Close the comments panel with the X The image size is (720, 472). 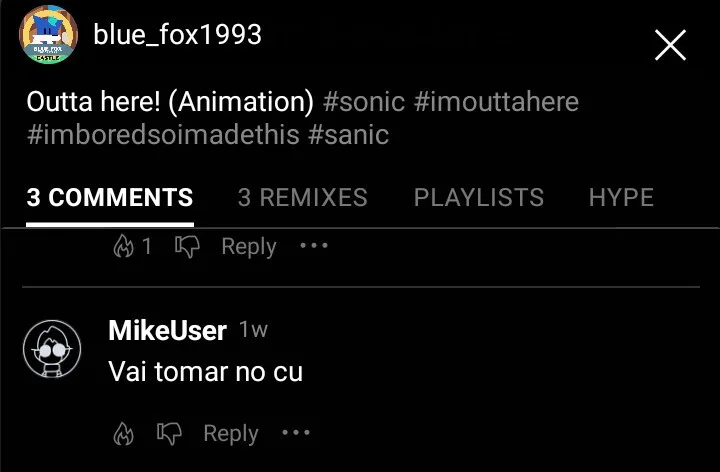(669, 45)
